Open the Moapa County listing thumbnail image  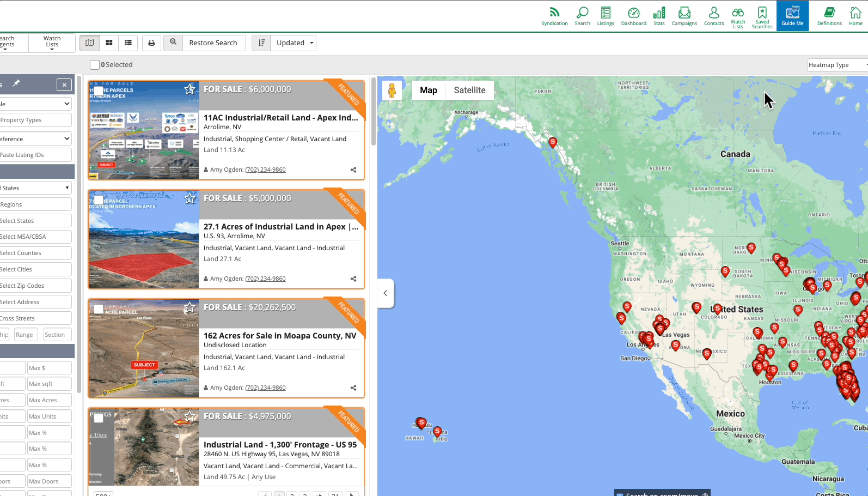pos(144,348)
